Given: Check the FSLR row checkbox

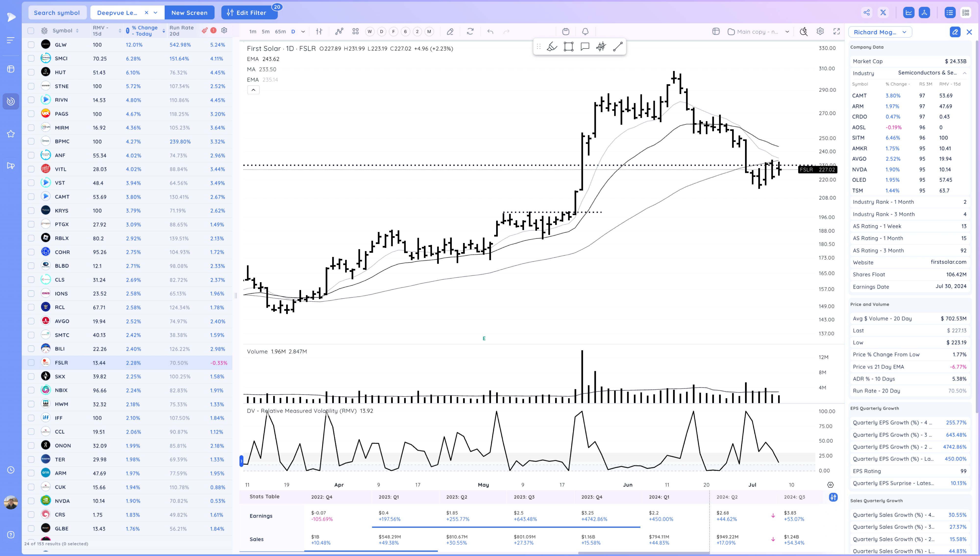Looking at the screenshot, I should (x=31, y=363).
